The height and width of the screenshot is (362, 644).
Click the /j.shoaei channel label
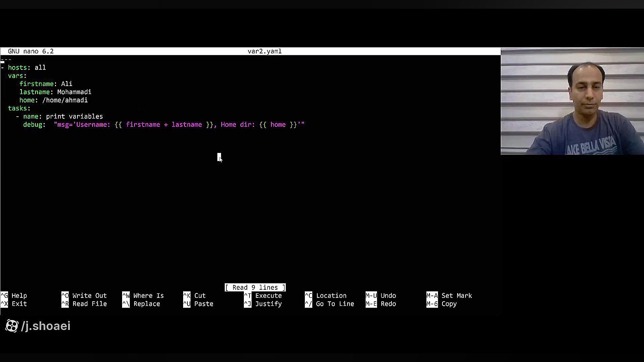click(x=46, y=326)
